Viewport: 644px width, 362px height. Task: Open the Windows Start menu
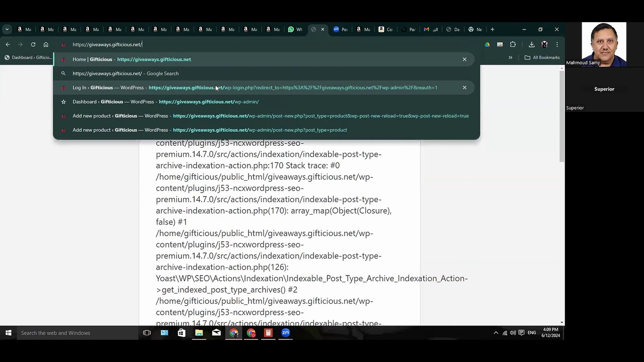point(8,333)
